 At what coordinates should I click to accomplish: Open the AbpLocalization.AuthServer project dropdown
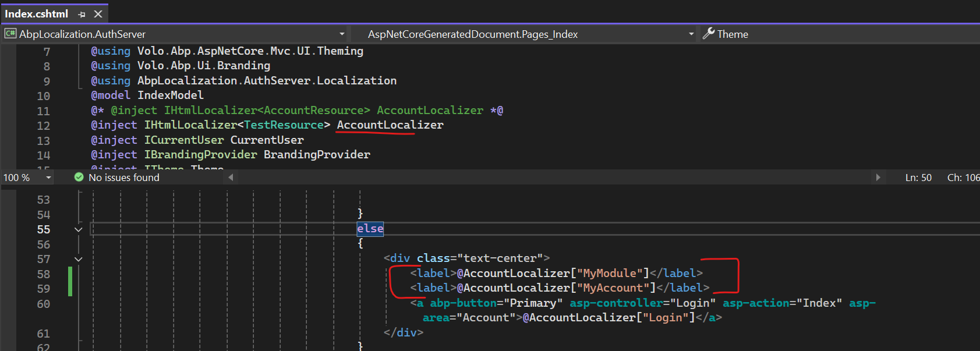coord(342,34)
